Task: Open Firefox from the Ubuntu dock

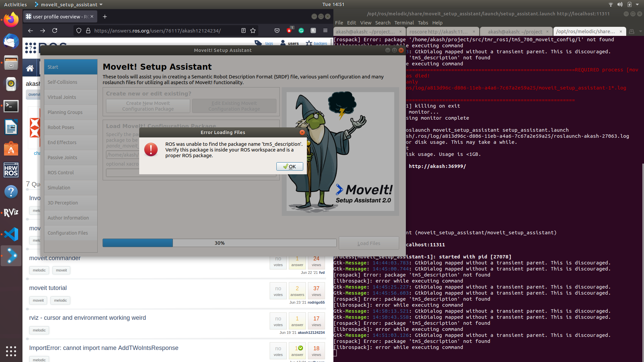Action: point(11,20)
